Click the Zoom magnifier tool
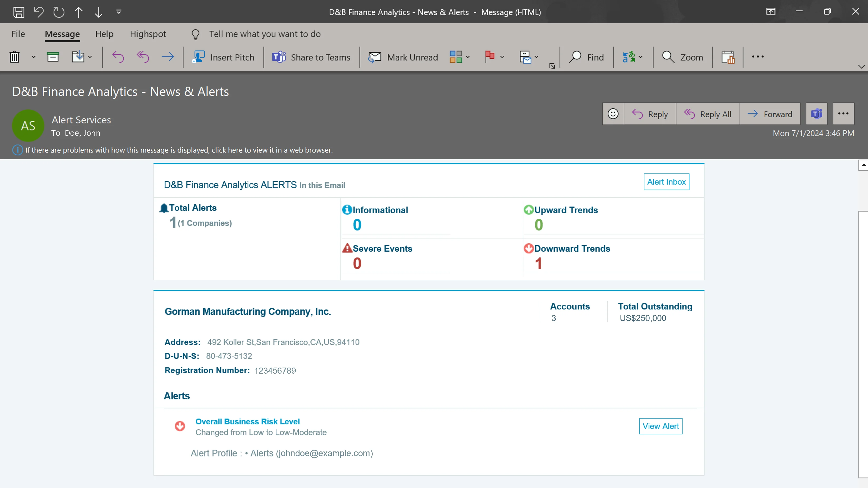The width and height of the screenshot is (868, 488). tap(682, 57)
